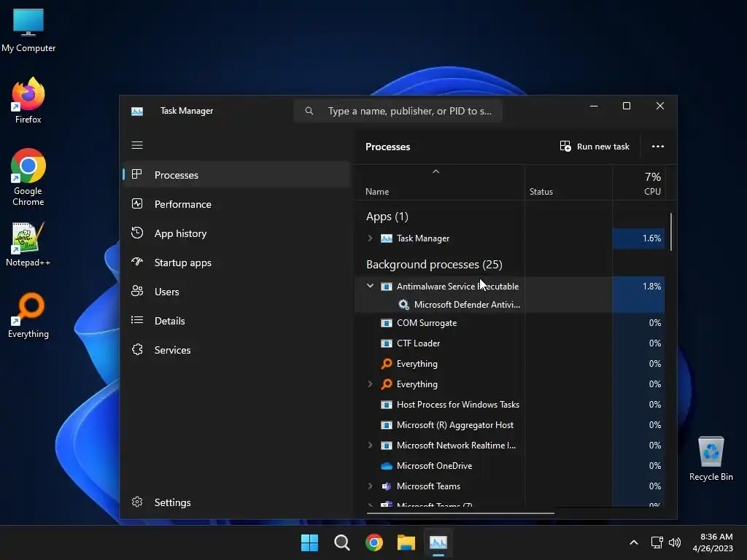The image size is (747, 560).
Task: Click the horizontal scrollbar under process list
Action: 460,513
